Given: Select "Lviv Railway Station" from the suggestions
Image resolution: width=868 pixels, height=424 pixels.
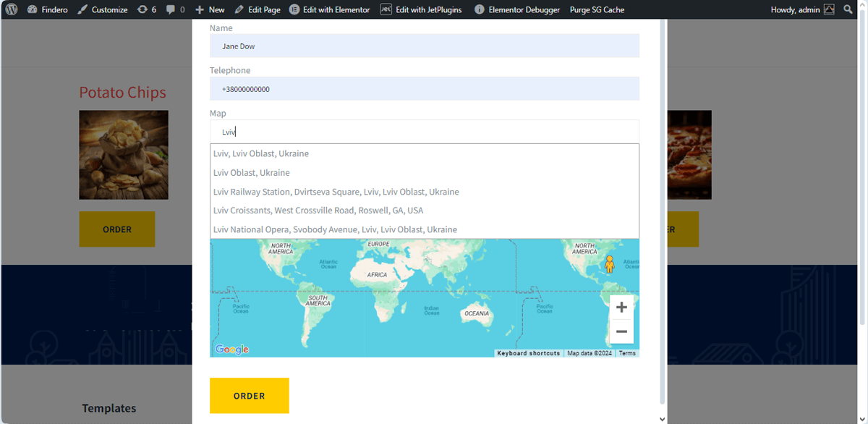Looking at the screenshot, I should 336,192.
